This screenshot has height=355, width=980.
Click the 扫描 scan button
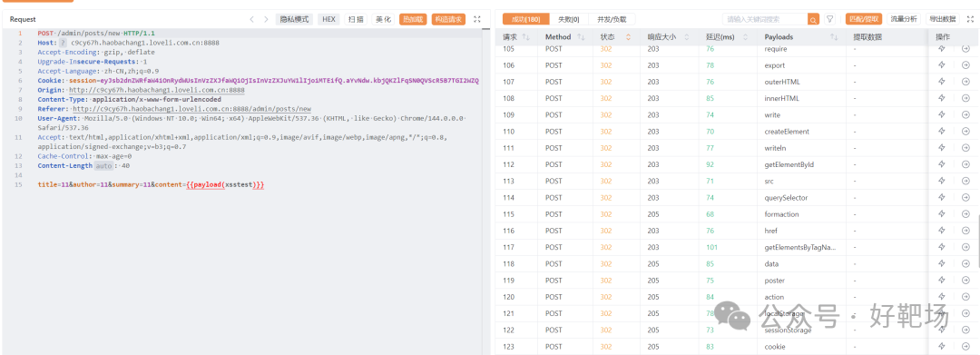point(356,19)
